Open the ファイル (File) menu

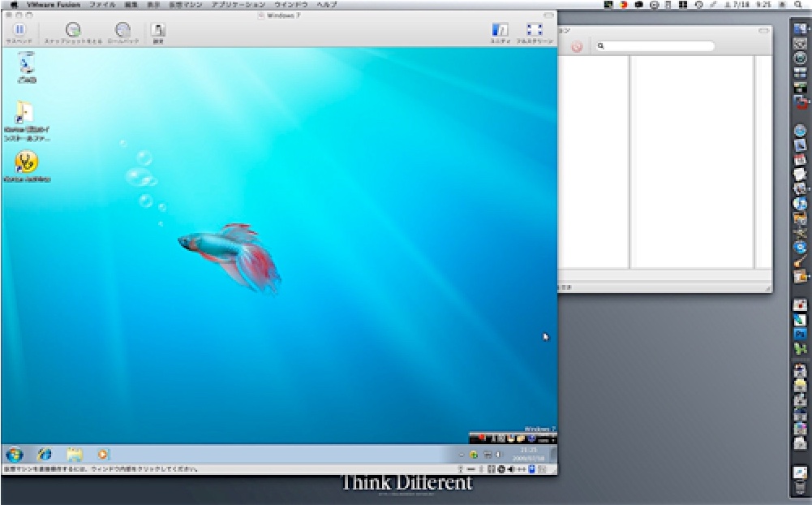click(102, 5)
